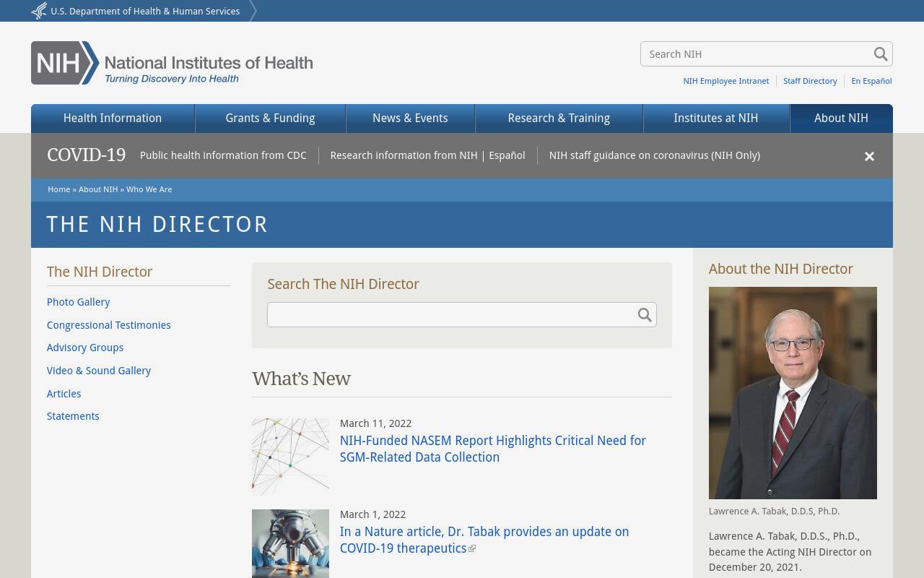Click the What's New heading
Screen dimensions: 924x578
tap(301, 379)
